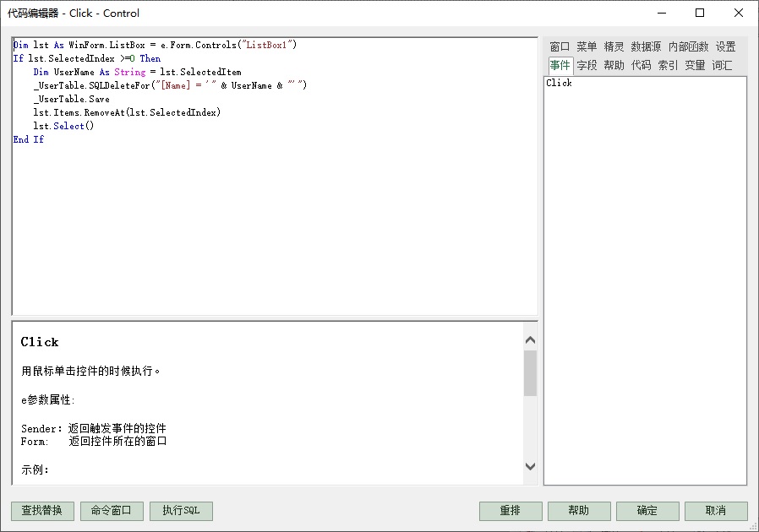This screenshot has height=532, width=759.
Task: Select the 代码 tab
Action: tap(641, 65)
